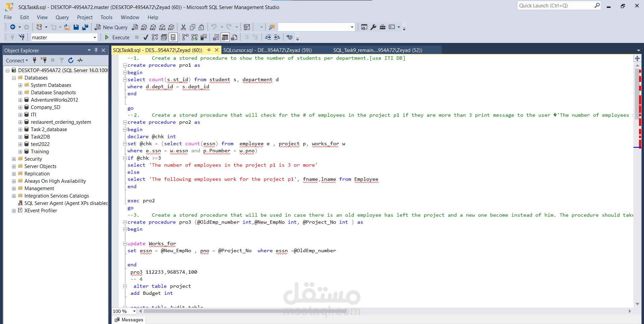Click the Save All icon

tap(85, 27)
